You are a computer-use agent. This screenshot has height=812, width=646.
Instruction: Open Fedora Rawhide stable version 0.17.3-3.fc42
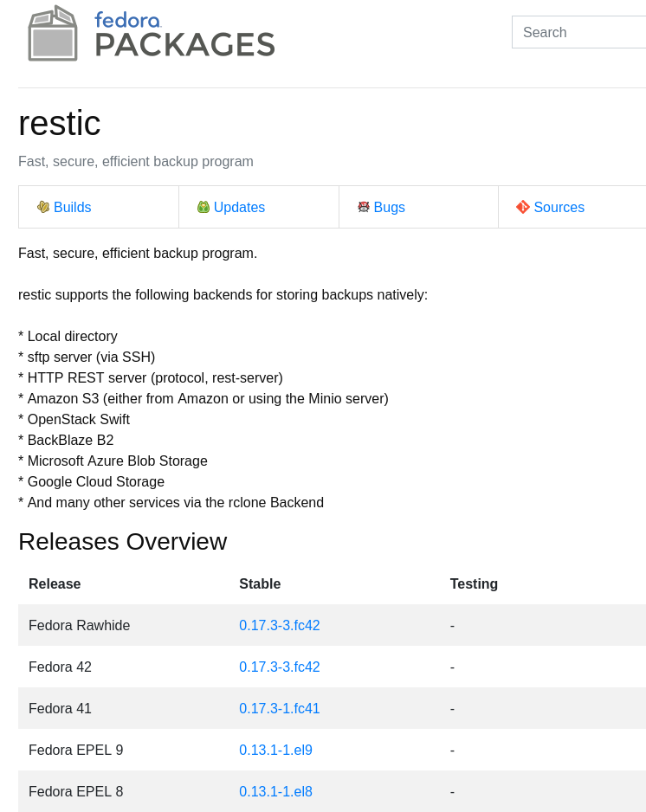coord(279,625)
